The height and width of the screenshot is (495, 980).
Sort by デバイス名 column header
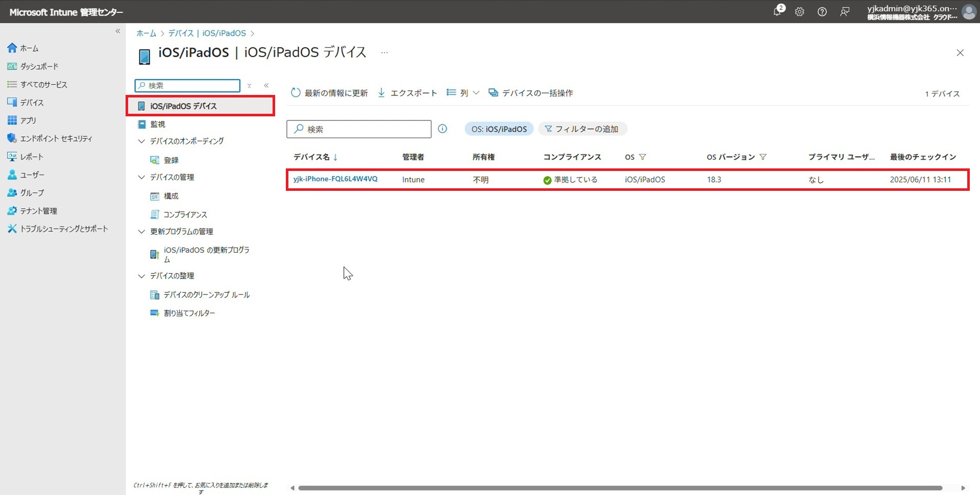tap(312, 157)
